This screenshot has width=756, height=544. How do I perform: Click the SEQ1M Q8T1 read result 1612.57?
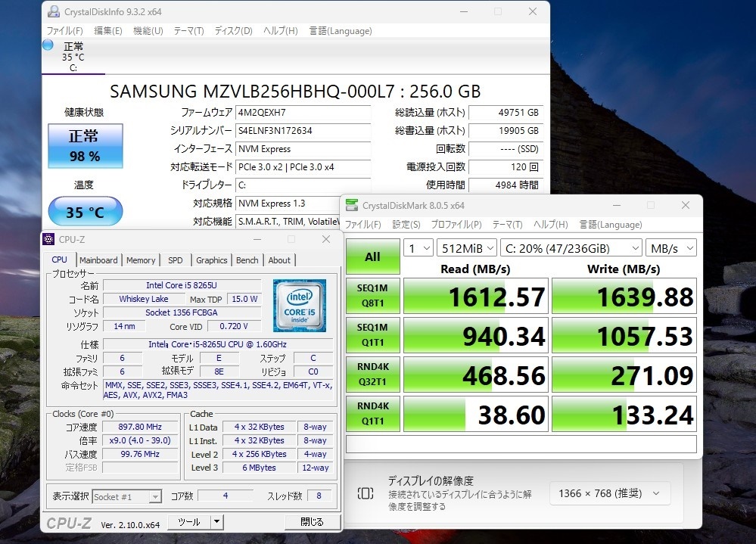476,296
